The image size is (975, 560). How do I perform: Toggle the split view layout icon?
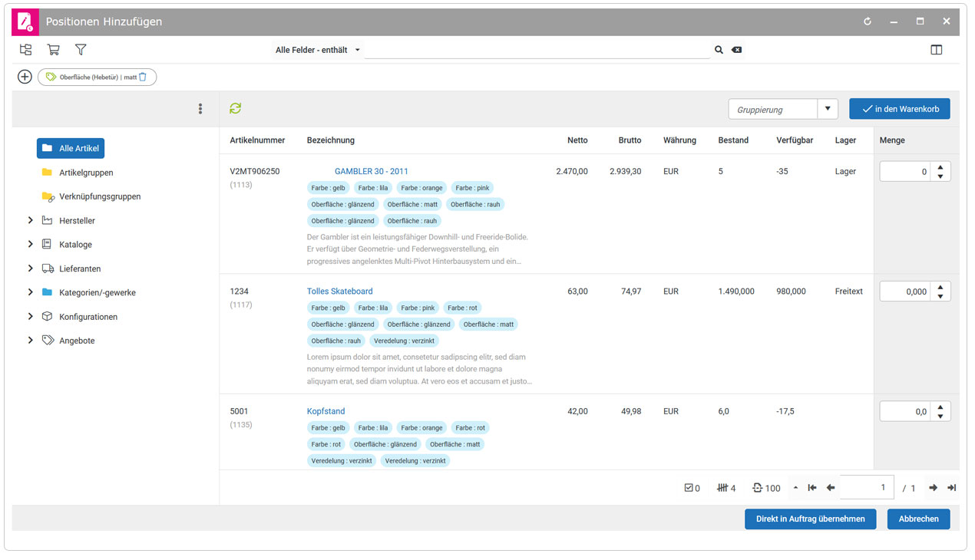pos(936,50)
